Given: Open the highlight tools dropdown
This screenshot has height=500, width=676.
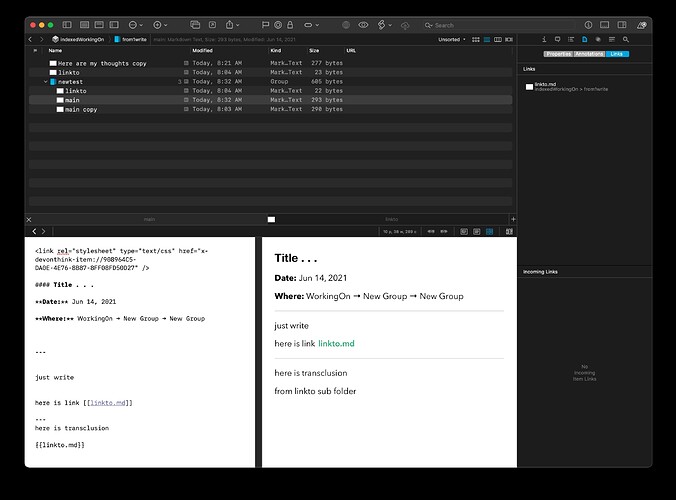Looking at the screenshot, I should [385, 25].
